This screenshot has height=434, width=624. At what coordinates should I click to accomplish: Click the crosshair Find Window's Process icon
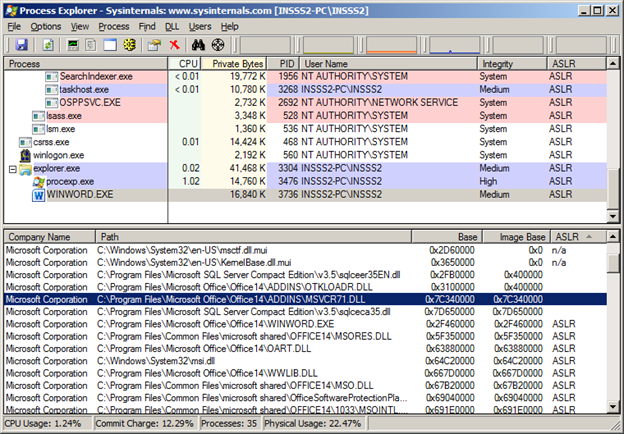point(218,45)
